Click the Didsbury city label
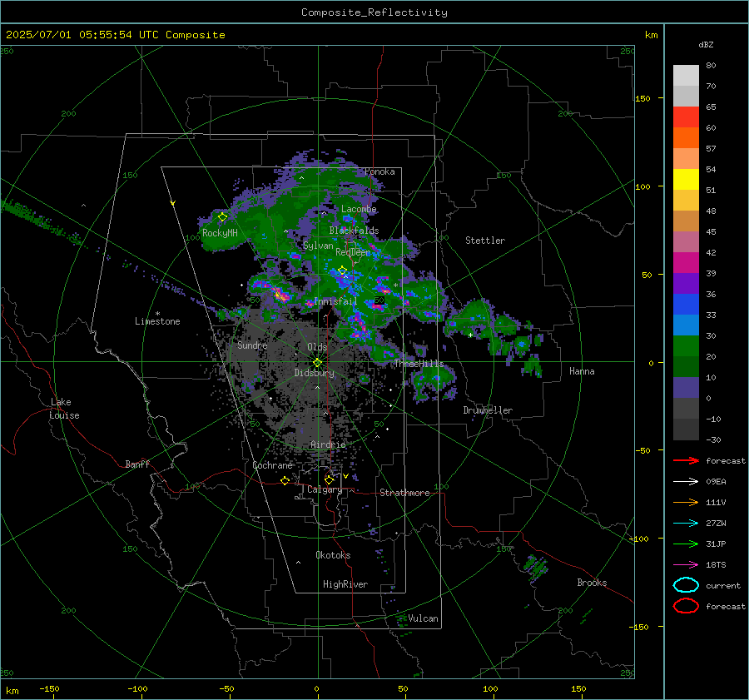Viewport: 749px width, 700px height. 314,373
